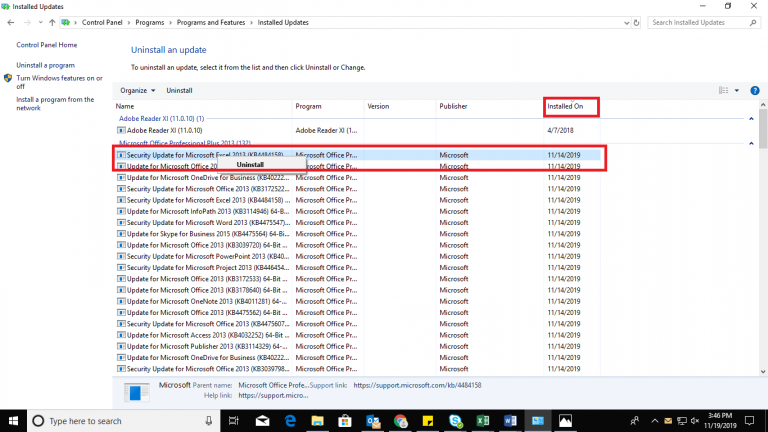Open the Control Panel Home link

pyautogui.click(x=46, y=45)
